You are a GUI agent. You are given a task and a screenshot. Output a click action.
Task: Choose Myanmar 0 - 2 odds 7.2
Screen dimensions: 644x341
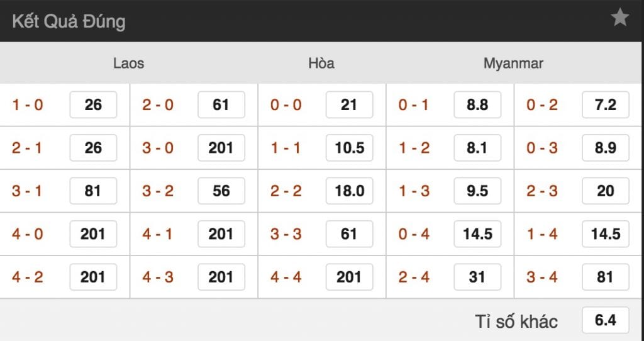606,105
